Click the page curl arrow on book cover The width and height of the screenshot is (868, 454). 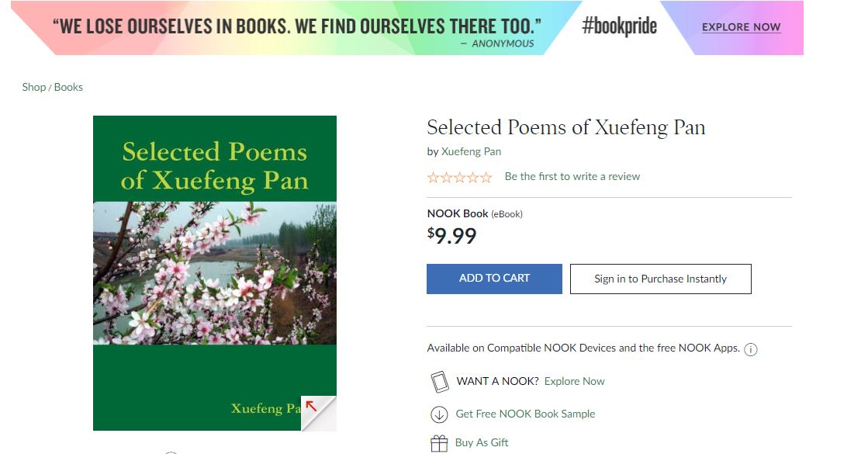(x=312, y=405)
